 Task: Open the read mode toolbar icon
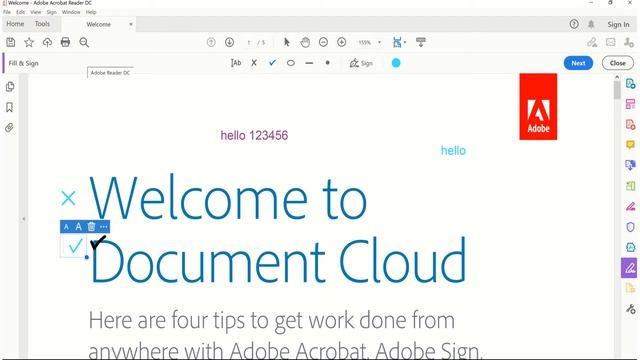click(x=421, y=42)
